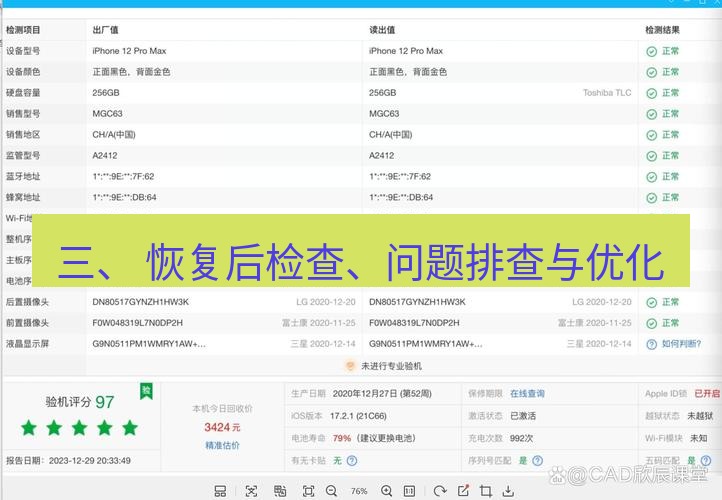
Task: Zoom in with the plus magnifier
Action: pyautogui.click(x=387, y=491)
